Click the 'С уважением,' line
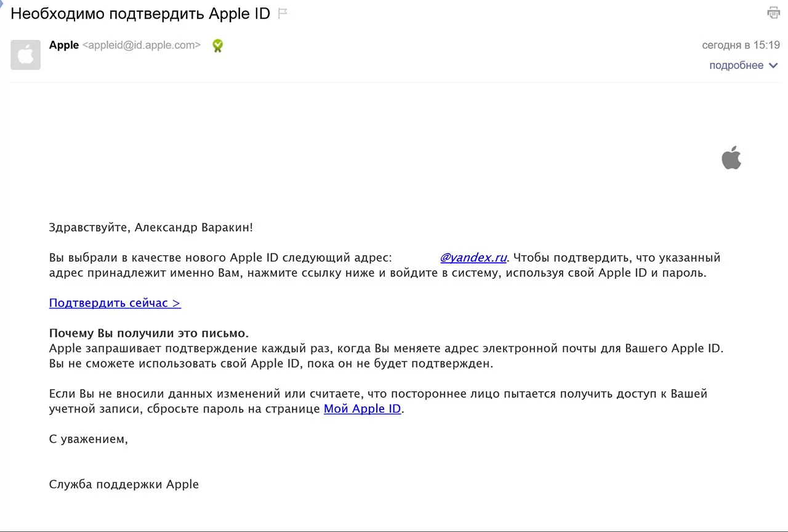Viewport: 788px width, 532px height. 89,439
